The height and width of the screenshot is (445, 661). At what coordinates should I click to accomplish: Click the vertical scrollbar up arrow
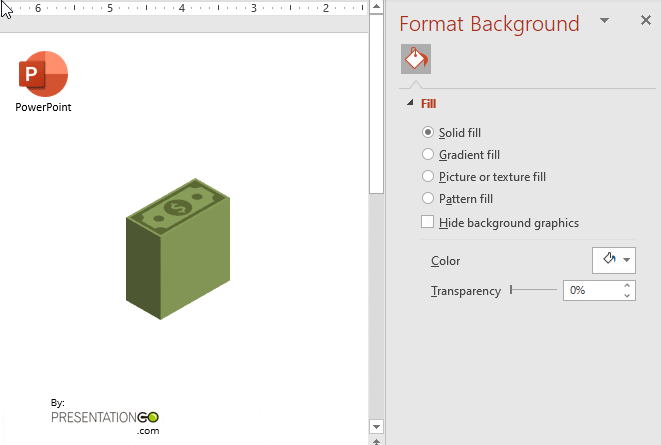pyautogui.click(x=376, y=6)
